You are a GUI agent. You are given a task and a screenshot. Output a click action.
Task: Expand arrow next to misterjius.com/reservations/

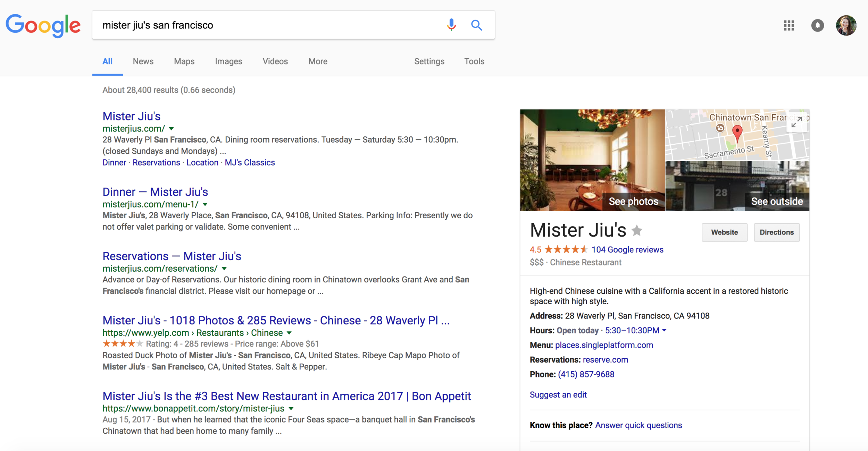click(x=224, y=269)
